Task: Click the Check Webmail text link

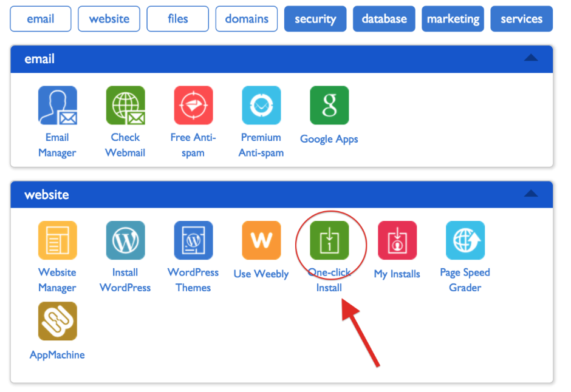Action: click(125, 145)
